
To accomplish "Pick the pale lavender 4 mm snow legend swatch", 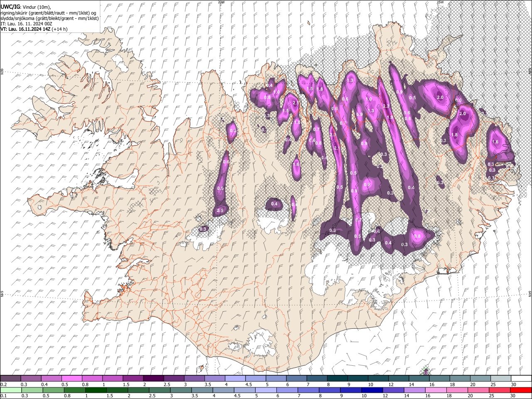I will click(235, 378).
